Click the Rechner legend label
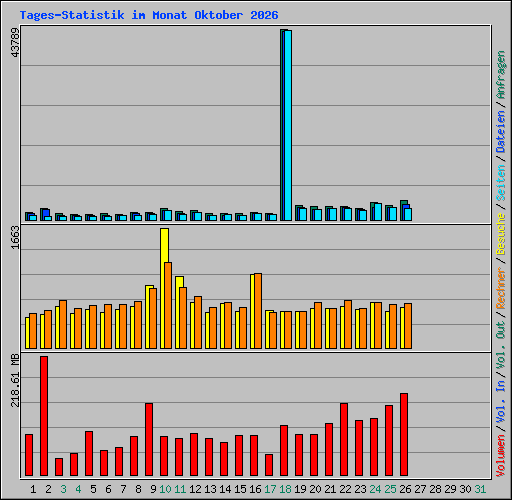Viewport: 512px width, 500px height. pos(501,288)
